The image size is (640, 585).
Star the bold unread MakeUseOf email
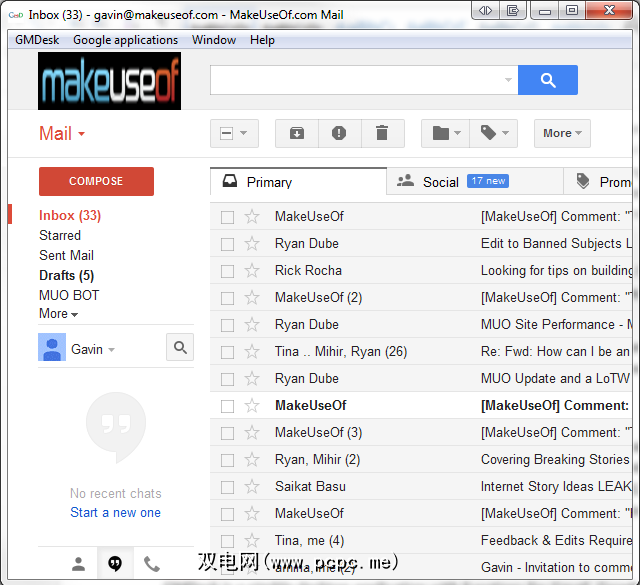pos(252,406)
